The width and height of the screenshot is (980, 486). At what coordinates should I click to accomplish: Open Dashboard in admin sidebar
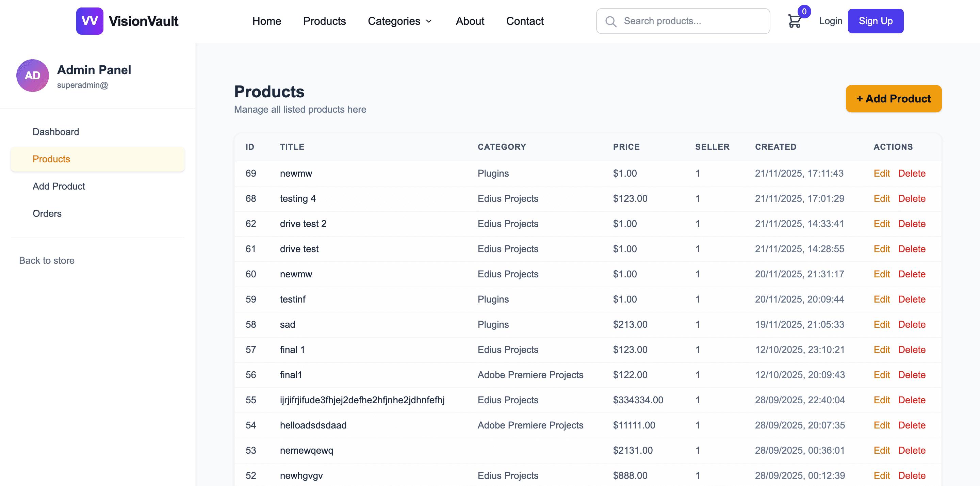56,132
